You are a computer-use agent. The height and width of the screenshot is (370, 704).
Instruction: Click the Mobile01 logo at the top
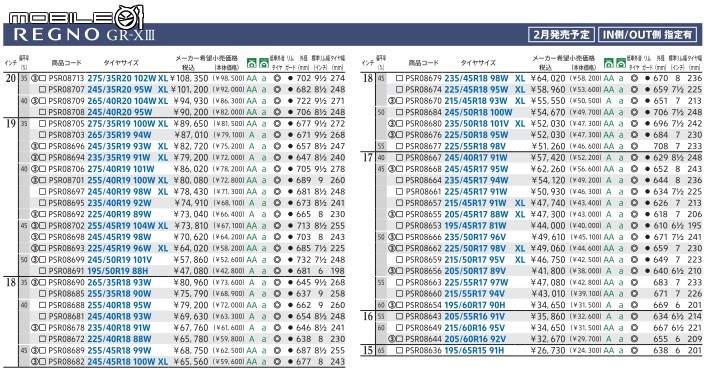point(75,18)
